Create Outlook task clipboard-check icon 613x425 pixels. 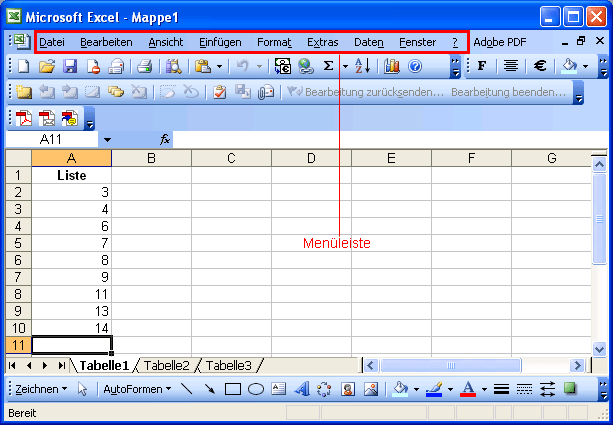click(x=220, y=92)
